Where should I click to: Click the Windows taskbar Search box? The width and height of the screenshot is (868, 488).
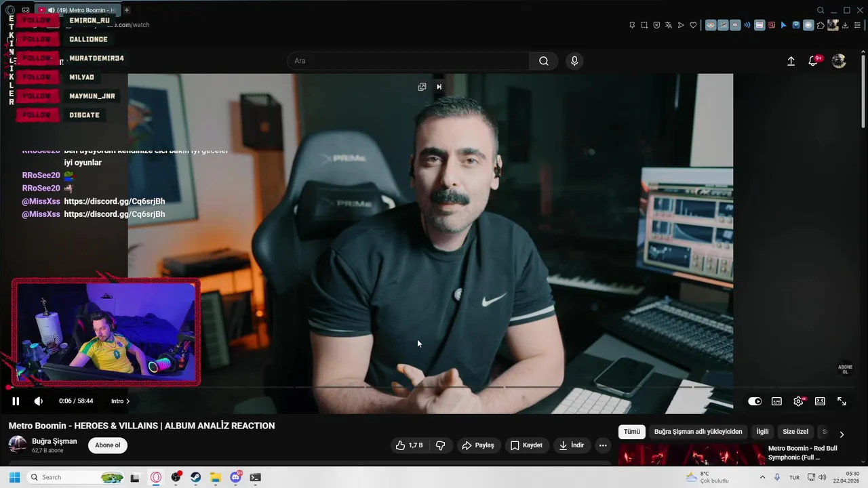(x=77, y=477)
